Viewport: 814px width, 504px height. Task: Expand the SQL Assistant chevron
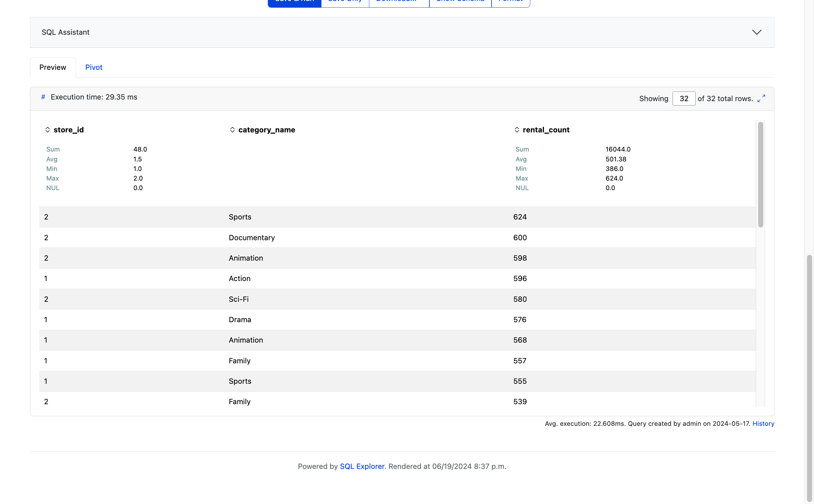[x=756, y=32]
